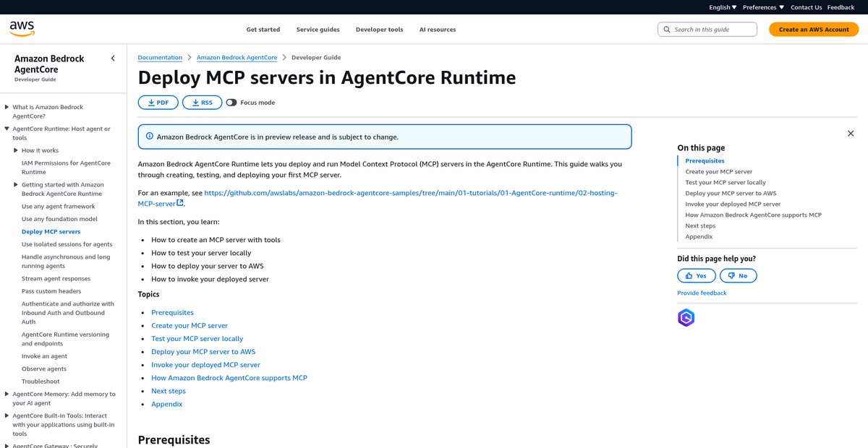The height and width of the screenshot is (448, 868).
Task: Jump to Create your MCP server topic
Action: pyautogui.click(x=190, y=325)
